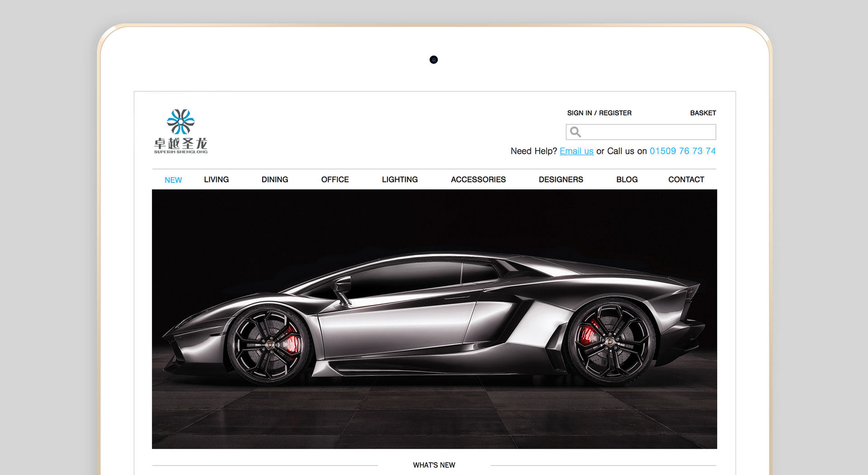Open the LIVING category

coord(216,179)
